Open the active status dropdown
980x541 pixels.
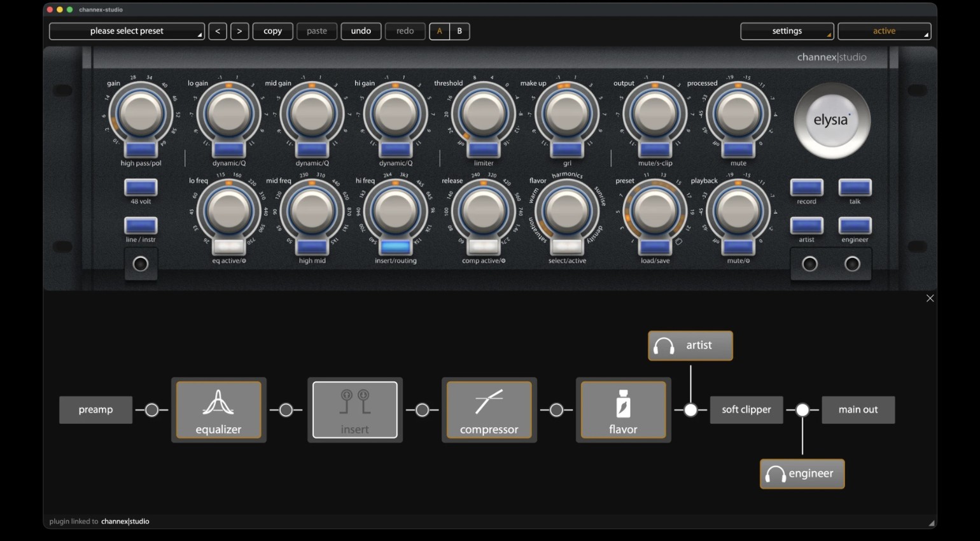point(884,31)
